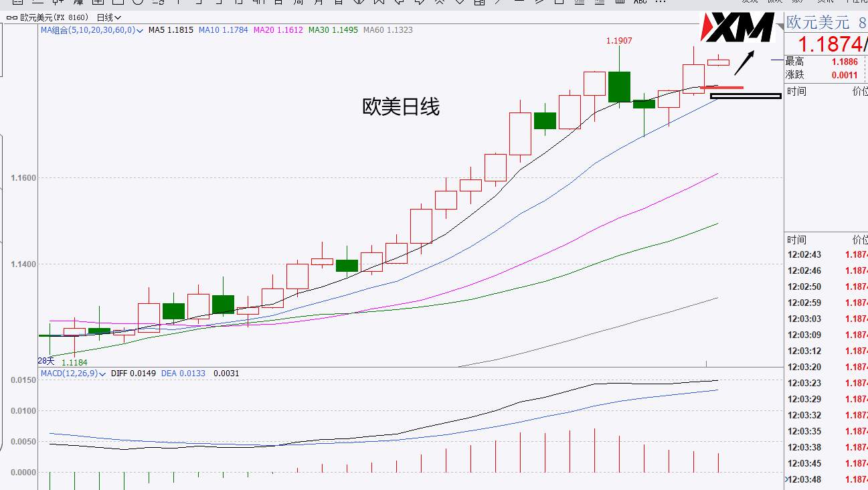
Task: Click the 最高 value 1.1886
Action: (845, 62)
